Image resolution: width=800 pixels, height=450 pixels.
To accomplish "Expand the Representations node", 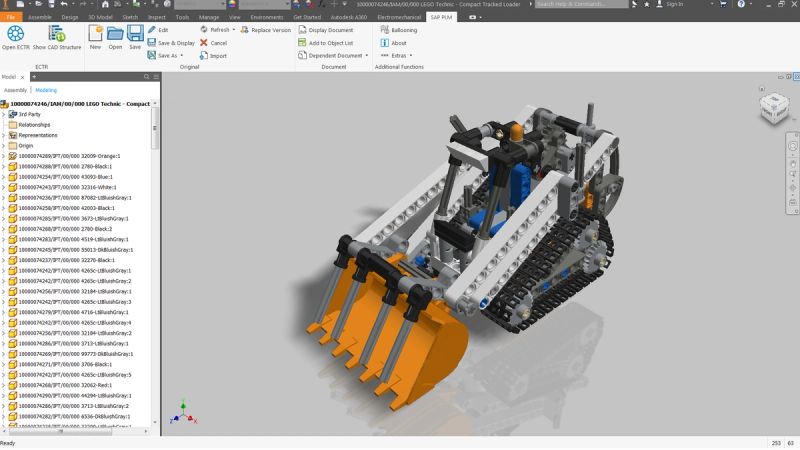I will coord(4,135).
